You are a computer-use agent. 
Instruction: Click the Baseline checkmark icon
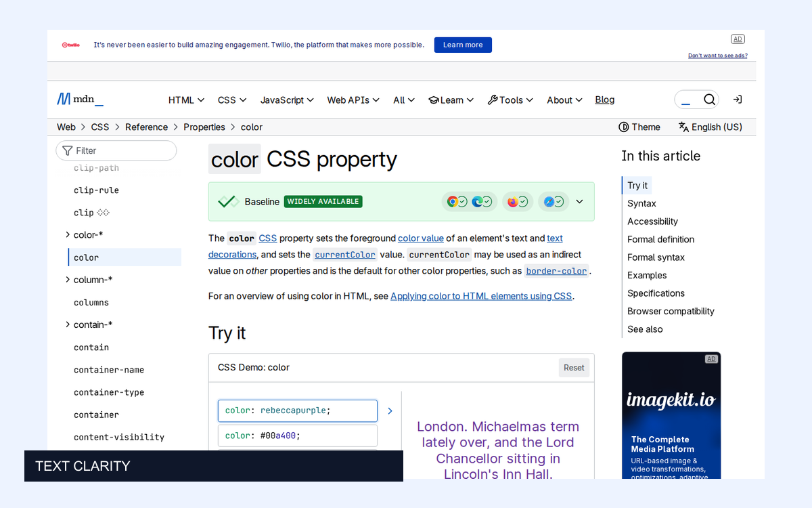(x=228, y=202)
